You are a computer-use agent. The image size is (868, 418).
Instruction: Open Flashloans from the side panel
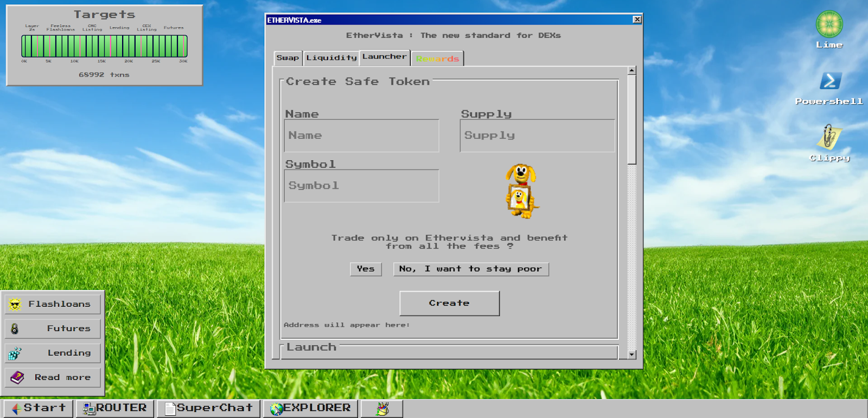53,304
